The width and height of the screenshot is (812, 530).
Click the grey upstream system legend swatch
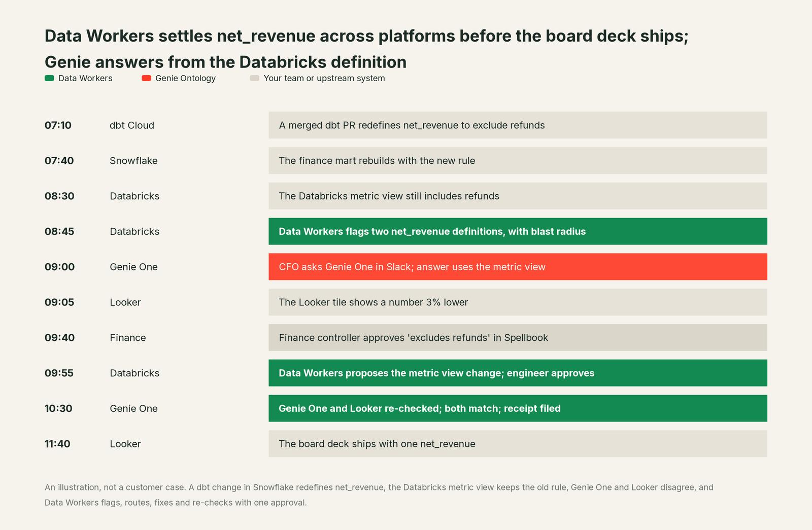point(255,78)
